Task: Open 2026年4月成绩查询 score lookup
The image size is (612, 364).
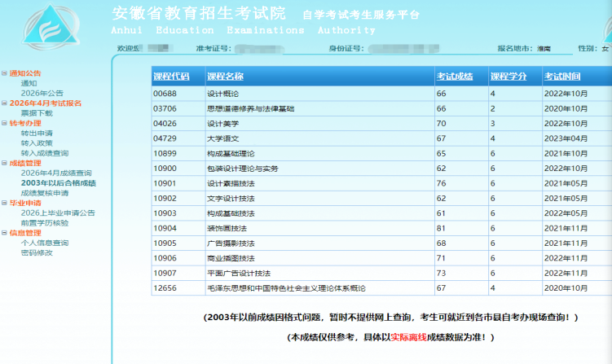Action: (55, 173)
